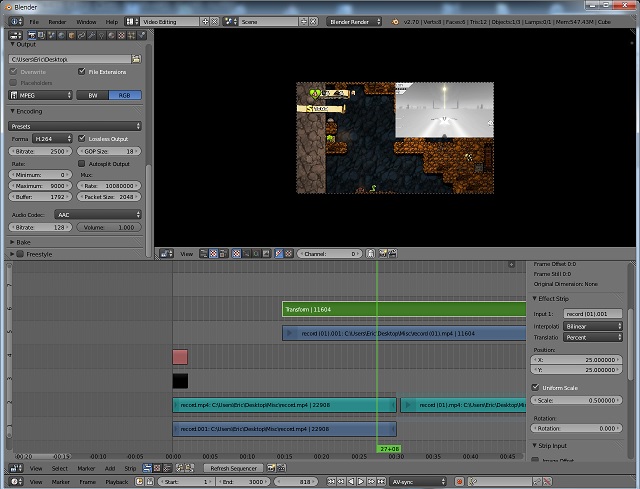Viewport: 640px width, 489px height.
Task: Open the sequencer Add menu
Action: coord(110,468)
